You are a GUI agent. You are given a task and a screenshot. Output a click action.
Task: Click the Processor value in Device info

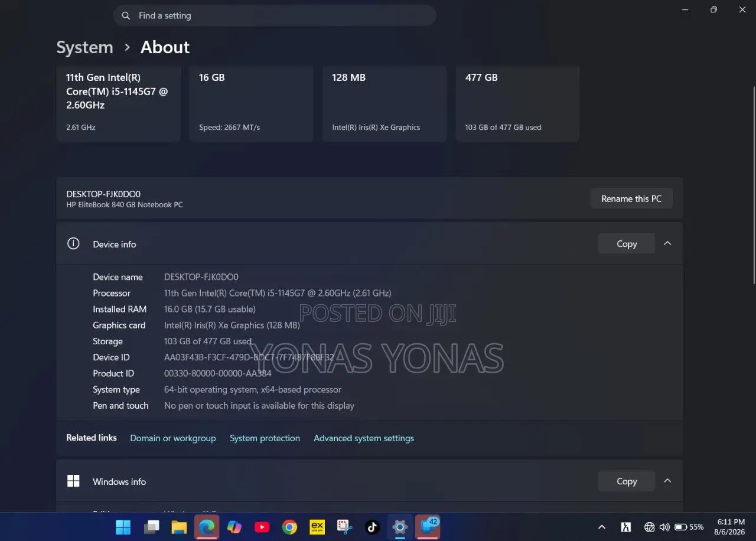pos(278,293)
